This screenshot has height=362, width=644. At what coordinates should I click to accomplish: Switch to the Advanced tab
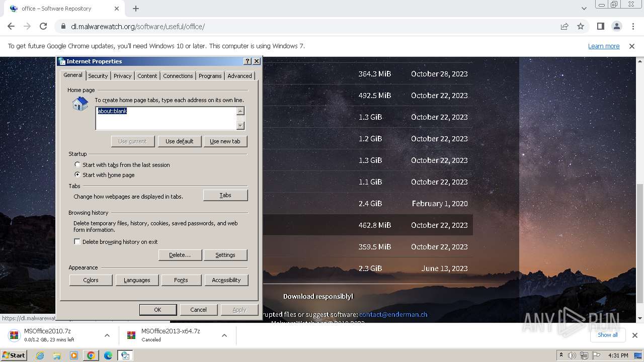tap(239, 76)
